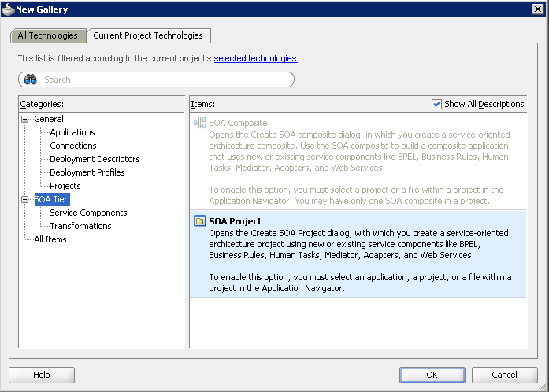Select Deployment Profiles in categories

point(87,172)
